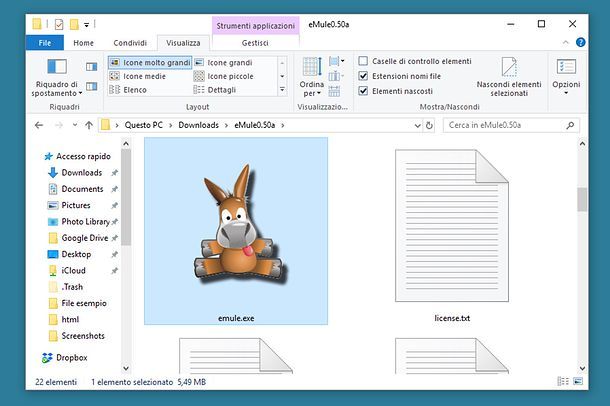Click eMule0.50a in the address path
Viewport: 610px width, 406px height.
click(x=254, y=125)
